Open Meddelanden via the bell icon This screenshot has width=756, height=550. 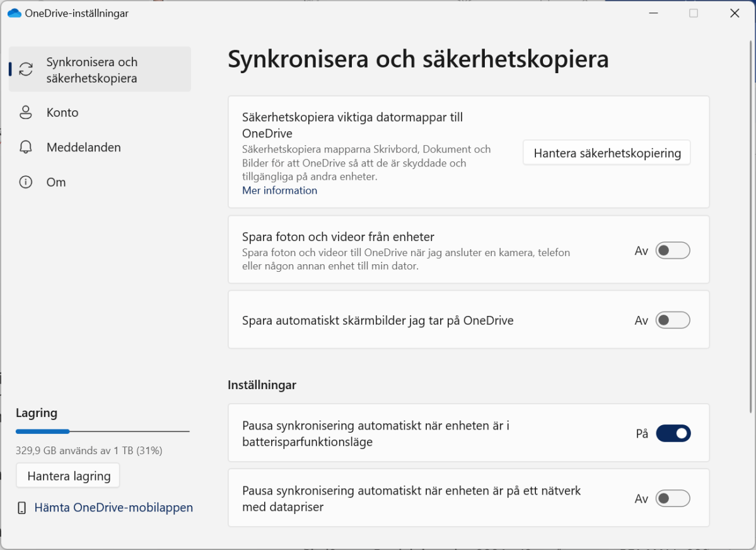click(25, 147)
